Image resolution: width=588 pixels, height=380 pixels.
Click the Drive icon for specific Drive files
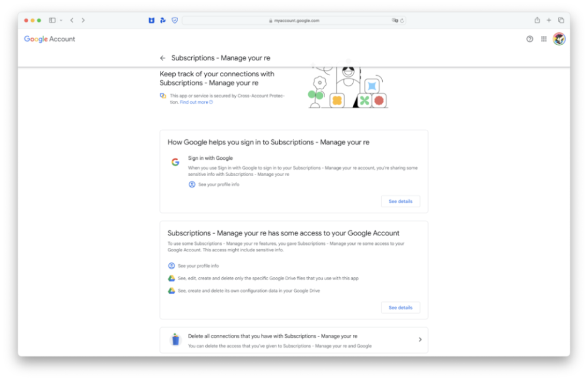coord(171,278)
